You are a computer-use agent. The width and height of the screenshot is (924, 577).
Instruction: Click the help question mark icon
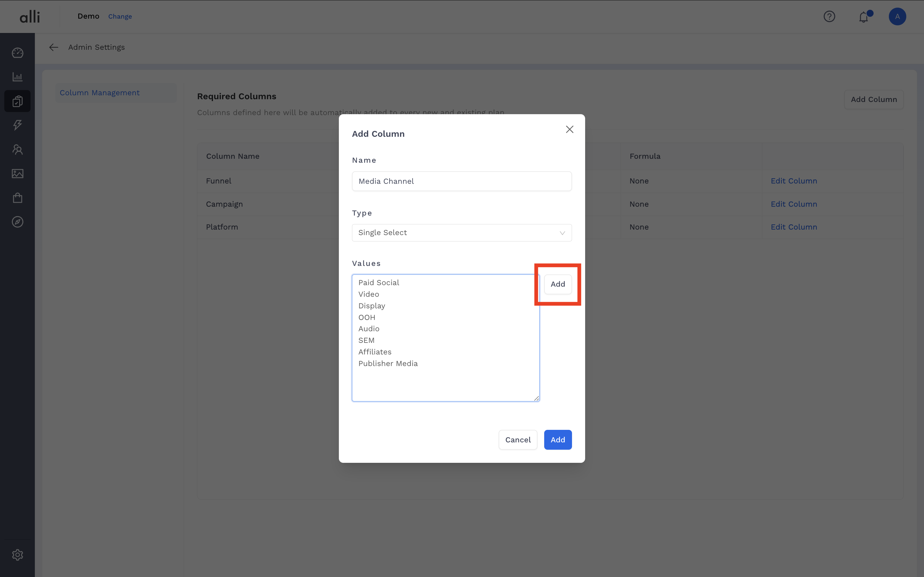(x=829, y=16)
